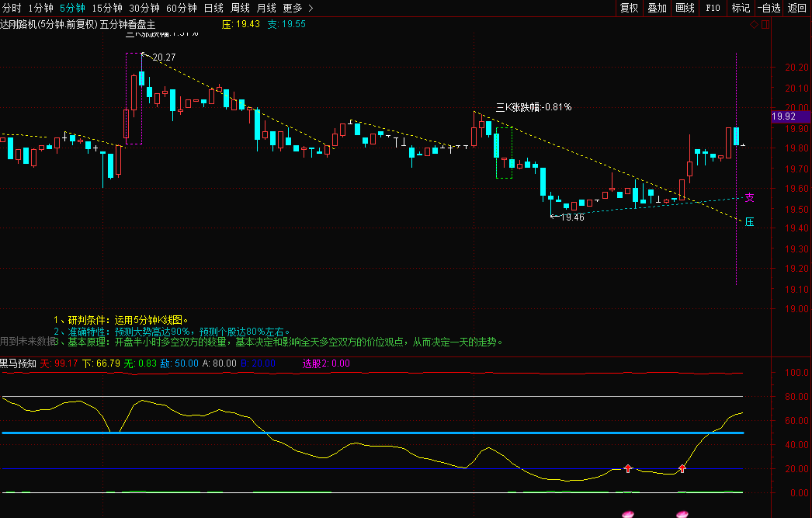Click the 叠加 overlay button
Viewport: 812px width, 518px height.
click(x=658, y=8)
